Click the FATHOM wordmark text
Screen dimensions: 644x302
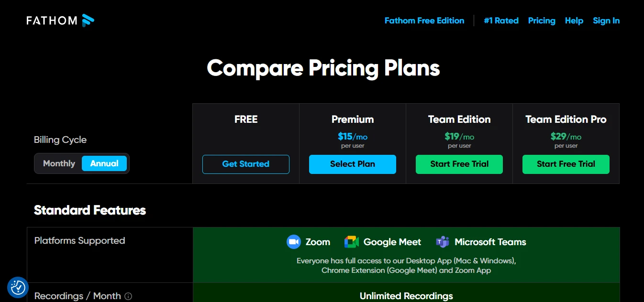52,21
